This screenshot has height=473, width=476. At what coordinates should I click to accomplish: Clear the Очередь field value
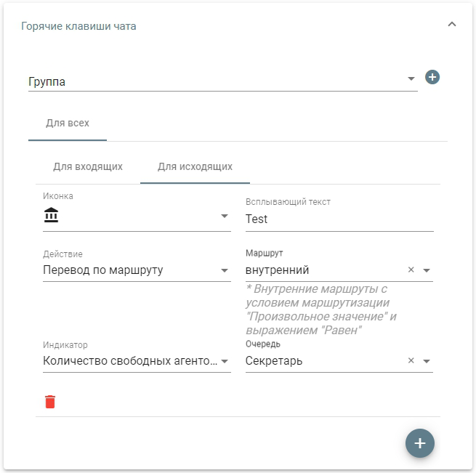(411, 360)
